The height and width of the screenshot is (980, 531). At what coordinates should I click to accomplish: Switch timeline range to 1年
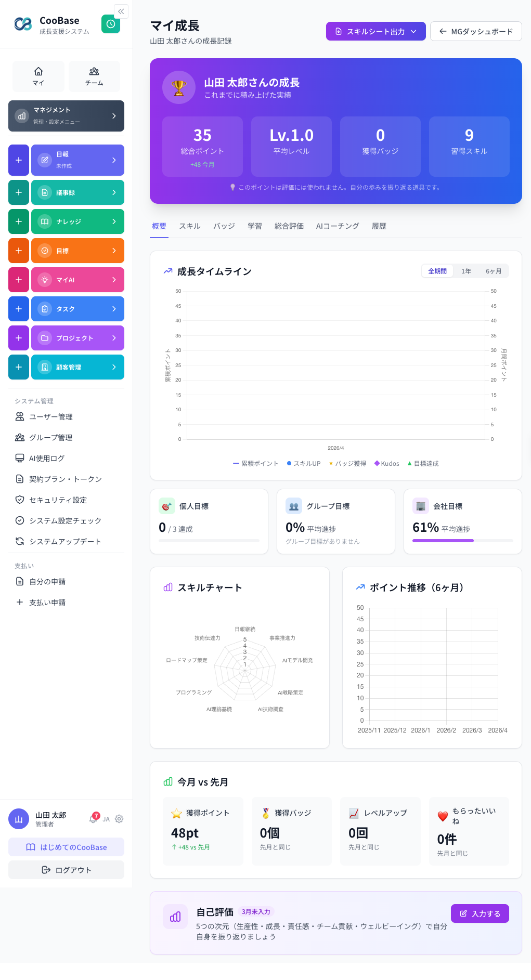(x=466, y=271)
